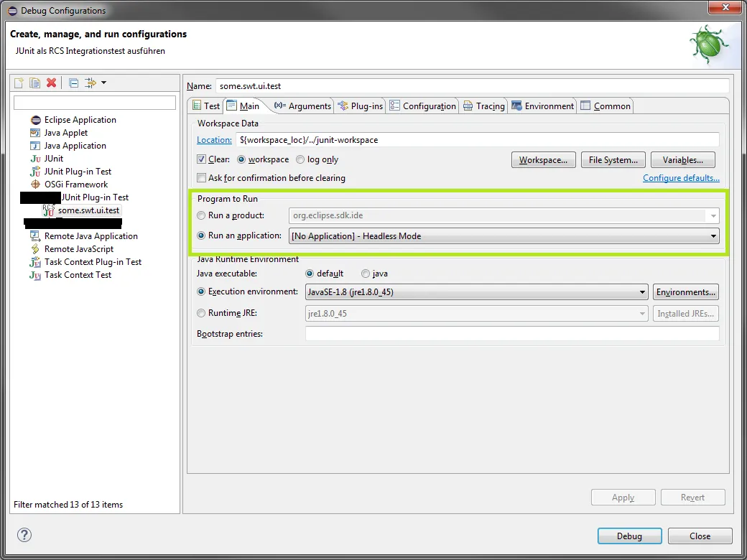Viewport: 747px width, 560px height.
Task: Click the some.swt.ui.test RCS JUnit icon
Action: point(49,210)
